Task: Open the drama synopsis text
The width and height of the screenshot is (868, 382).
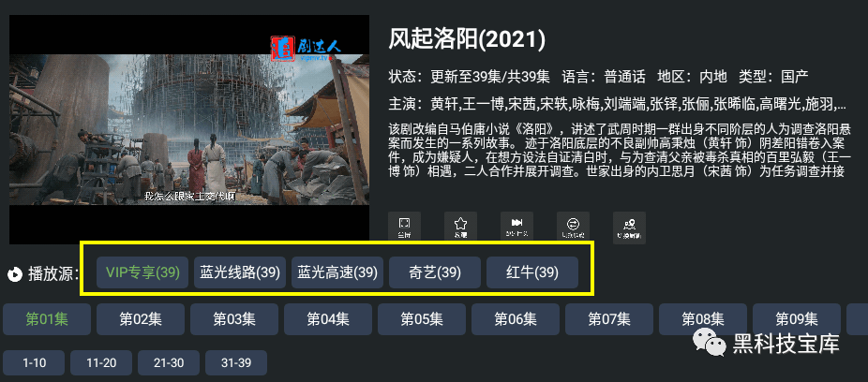Action: pyautogui.click(x=617, y=151)
